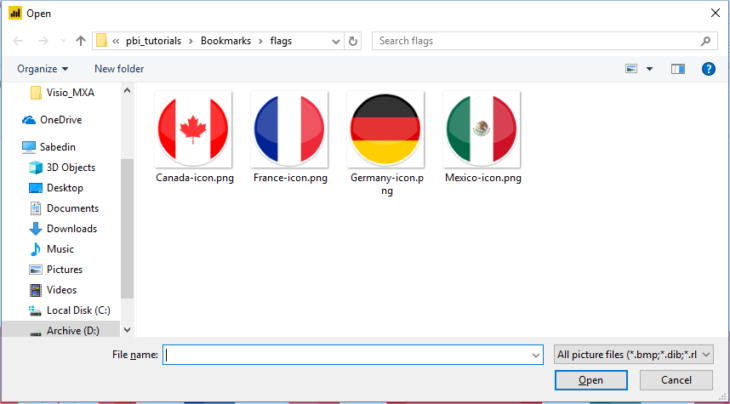Open the Help button
The height and width of the screenshot is (404, 730).
tap(708, 69)
